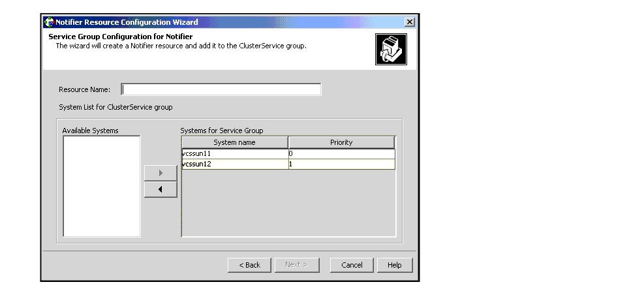Cancel the wizard
The image size is (644, 295).
352,265
